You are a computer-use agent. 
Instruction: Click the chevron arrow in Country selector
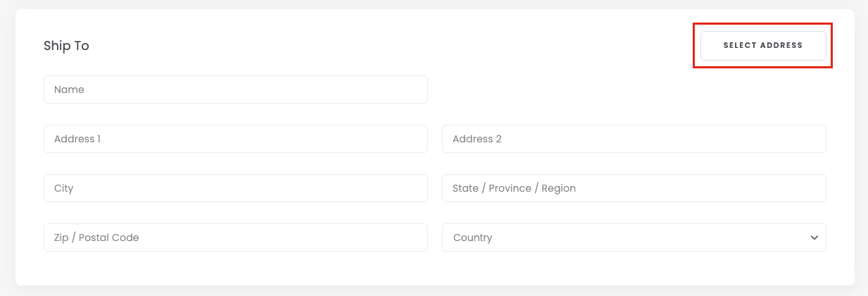click(x=814, y=238)
